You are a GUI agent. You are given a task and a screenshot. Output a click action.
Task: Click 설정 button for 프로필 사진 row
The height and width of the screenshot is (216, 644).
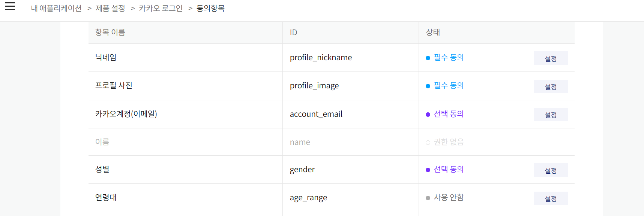coord(551,86)
